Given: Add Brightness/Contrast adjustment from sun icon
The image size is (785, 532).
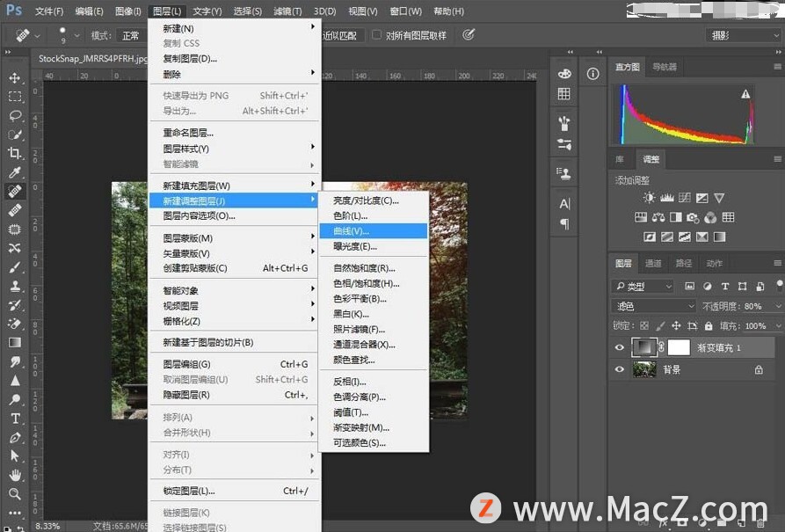Looking at the screenshot, I should click(x=649, y=198).
